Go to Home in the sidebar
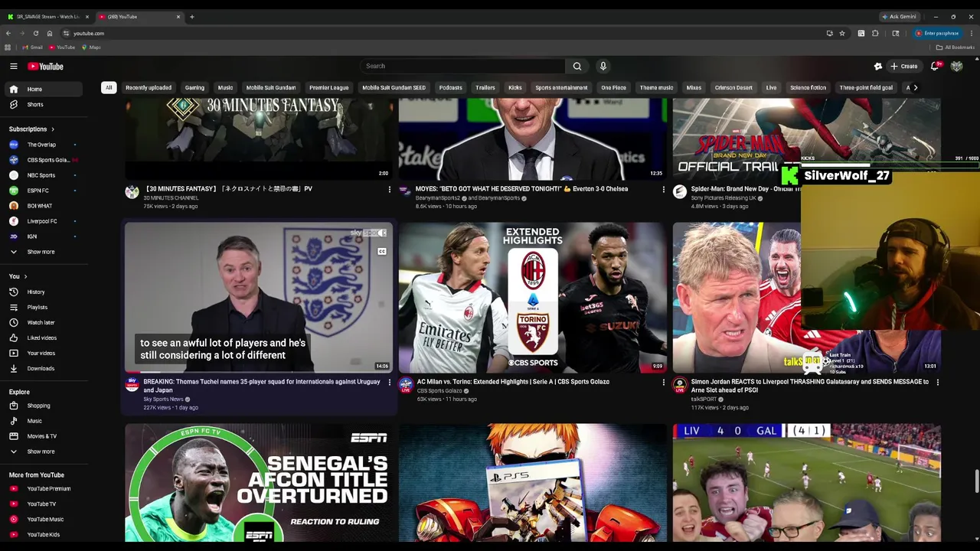This screenshot has width=980, height=551. click(44, 89)
